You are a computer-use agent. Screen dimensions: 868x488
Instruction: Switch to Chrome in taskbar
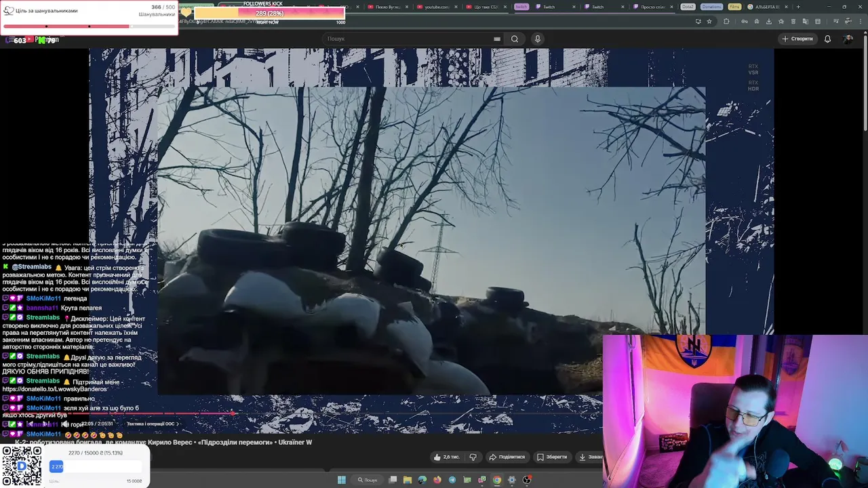click(x=497, y=480)
